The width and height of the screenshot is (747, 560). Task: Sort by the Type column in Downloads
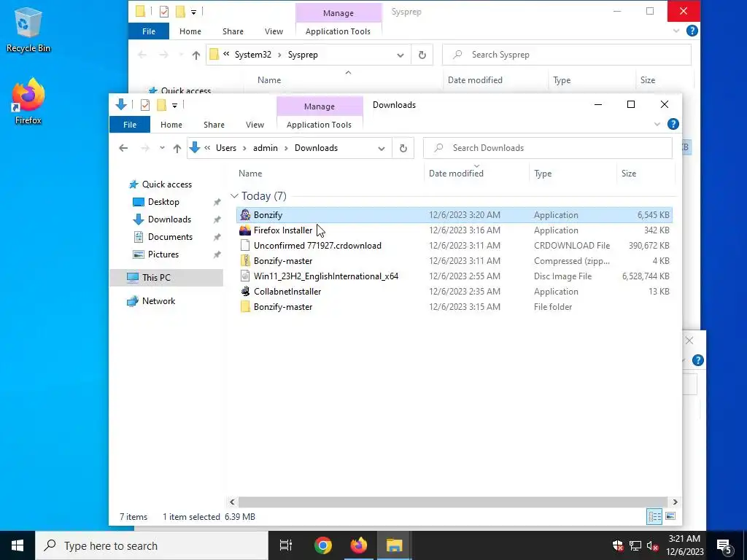point(543,174)
